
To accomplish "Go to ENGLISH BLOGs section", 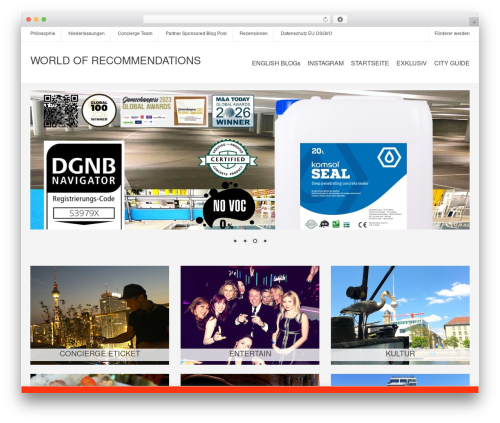I will 276,63.
